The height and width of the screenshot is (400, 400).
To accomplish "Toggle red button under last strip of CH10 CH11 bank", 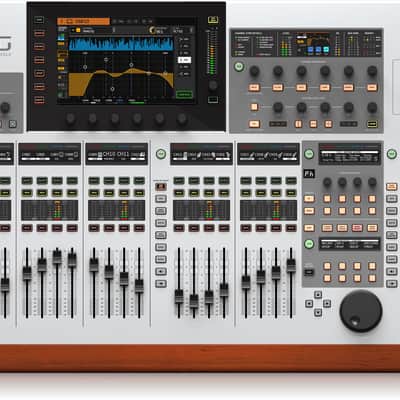I will (x=139, y=228).
